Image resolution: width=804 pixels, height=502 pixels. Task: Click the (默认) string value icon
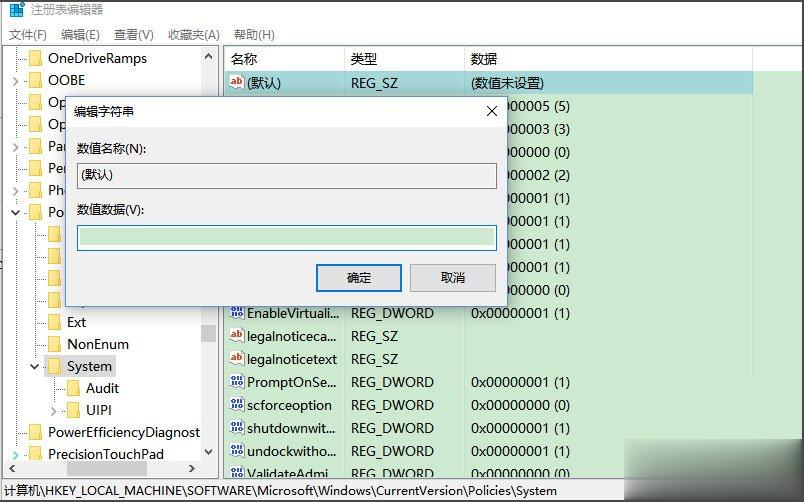[x=236, y=82]
